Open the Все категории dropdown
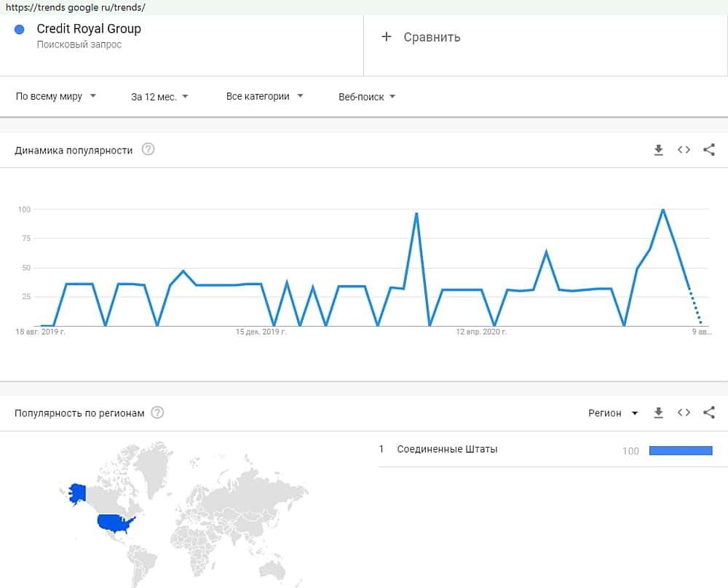 point(264,96)
